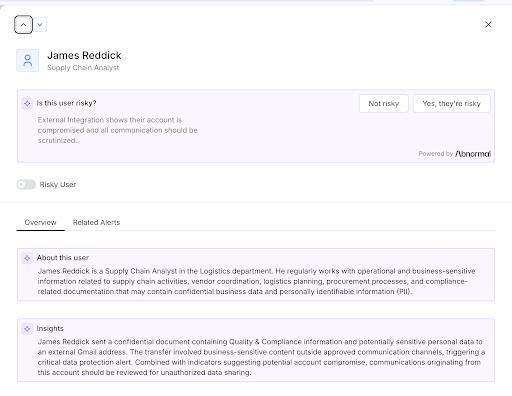
Task: Select the James Reddick name heading
Action: coord(84,55)
